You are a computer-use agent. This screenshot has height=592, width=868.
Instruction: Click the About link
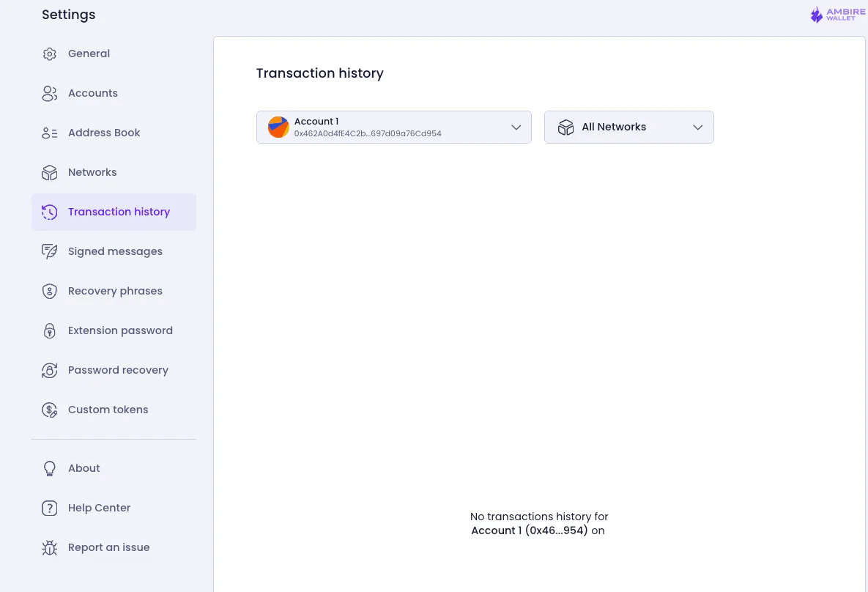point(84,468)
